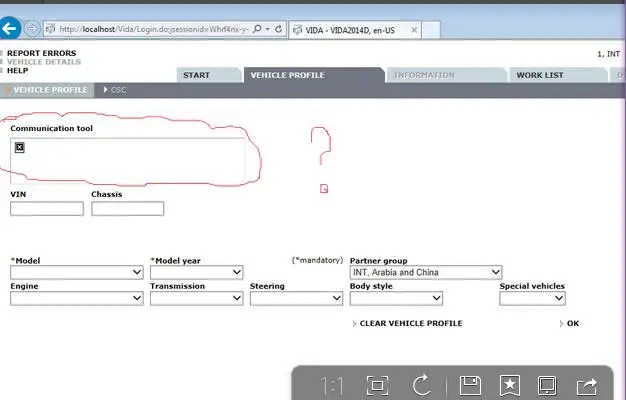
Task: Switch to the WORK LIST tab
Action: (558, 75)
